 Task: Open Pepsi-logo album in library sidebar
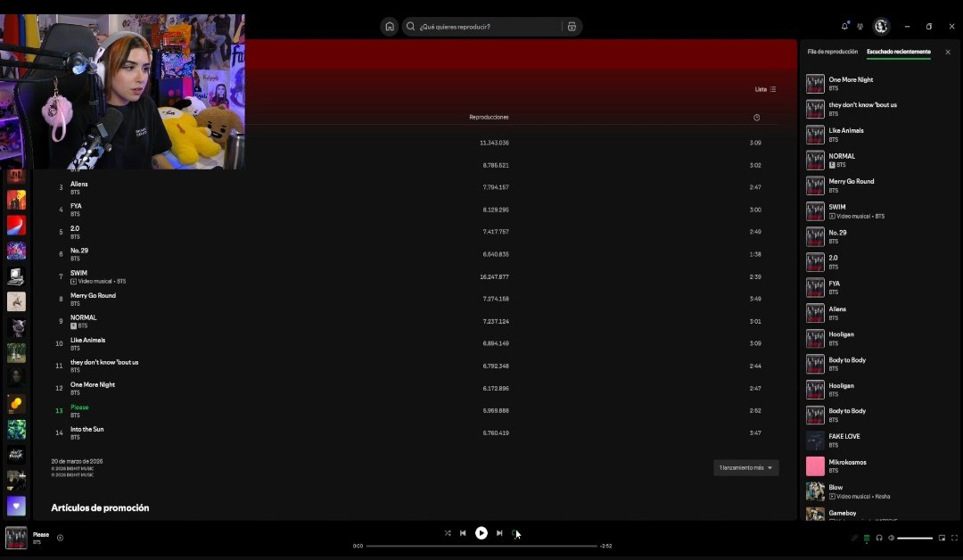pyautogui.click(x=17, y=226)
